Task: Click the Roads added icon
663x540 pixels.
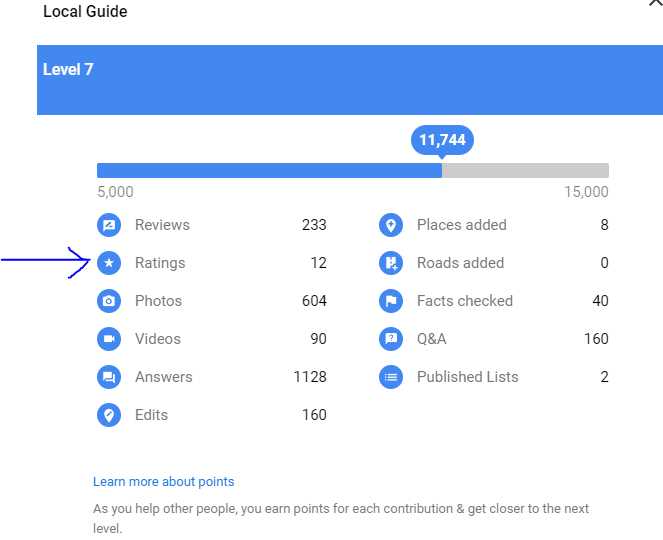Action: [391, 263]
